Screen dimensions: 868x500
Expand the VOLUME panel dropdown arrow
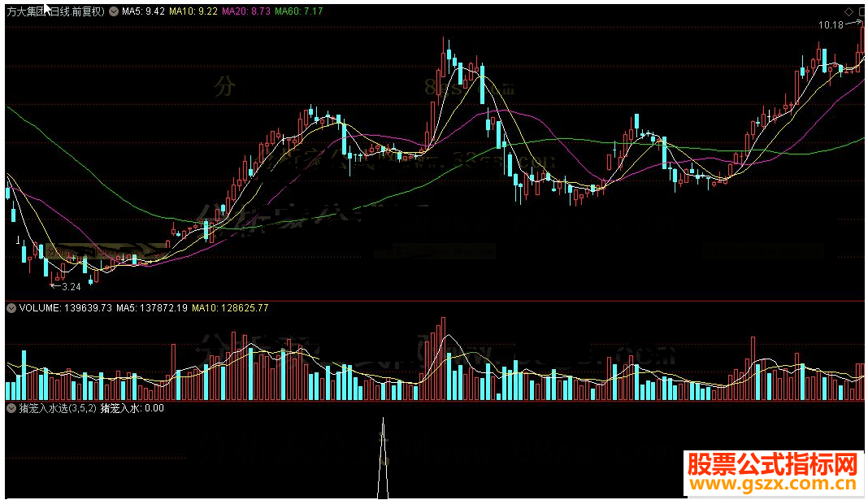(11, 308)
